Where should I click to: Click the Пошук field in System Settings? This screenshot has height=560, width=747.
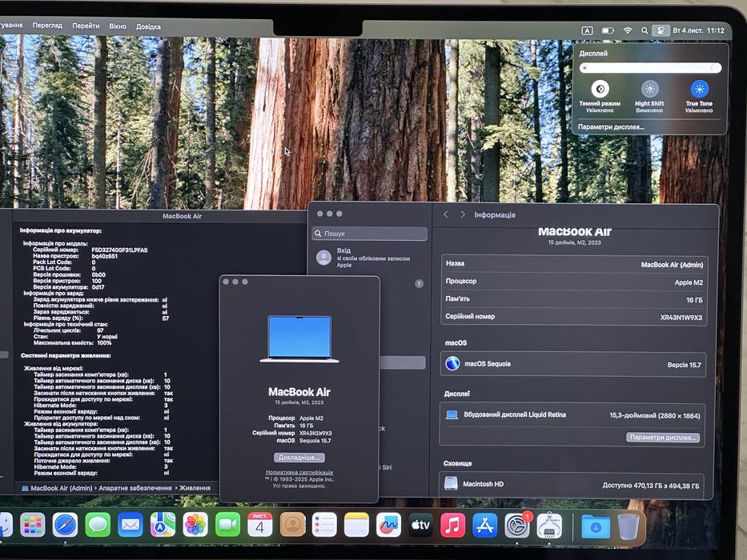pos(370,234)
